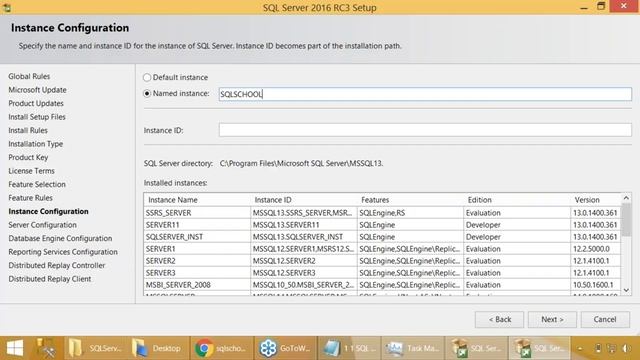Select the SERVER3 instance row
The image size is (640, 360).
coord(382,273)
